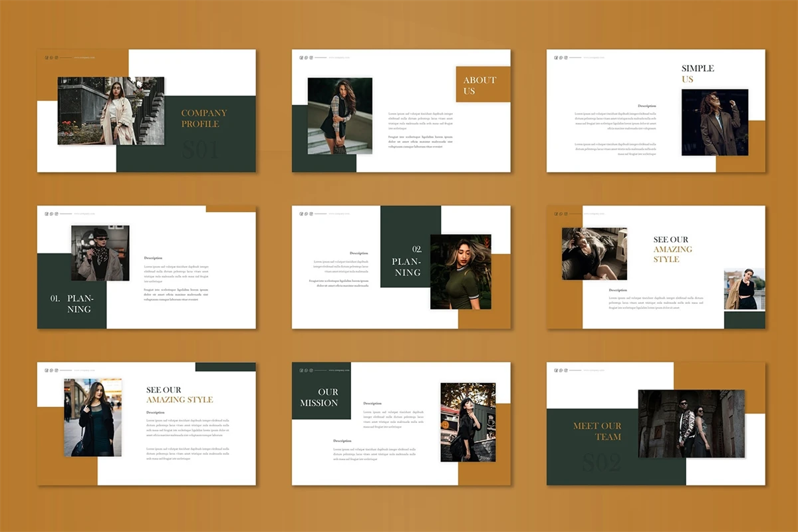798x532 pixels.
Task: Open the website link on Our Mission slide
Action: pos(340,370)
